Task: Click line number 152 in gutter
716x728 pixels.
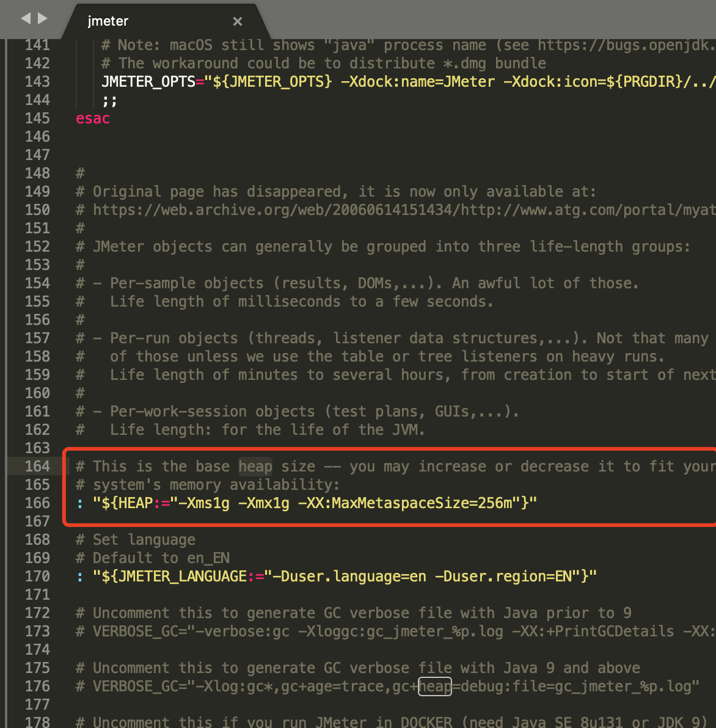Action: coord(37,246)
